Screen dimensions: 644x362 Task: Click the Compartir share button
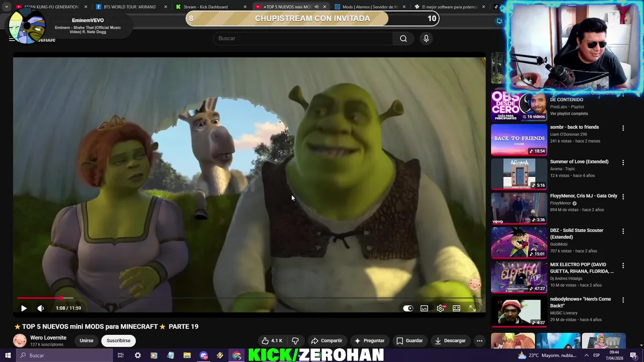[327, 340]
